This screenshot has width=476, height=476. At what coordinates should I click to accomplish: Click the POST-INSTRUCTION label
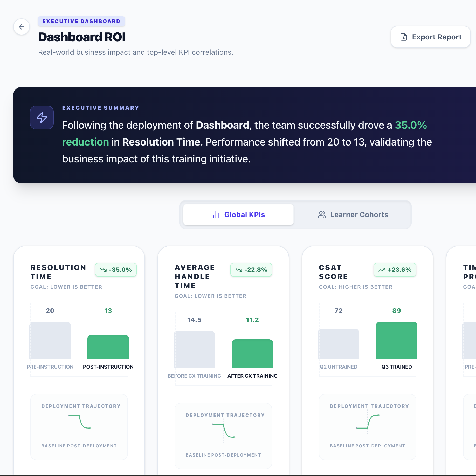click(108, 367)
